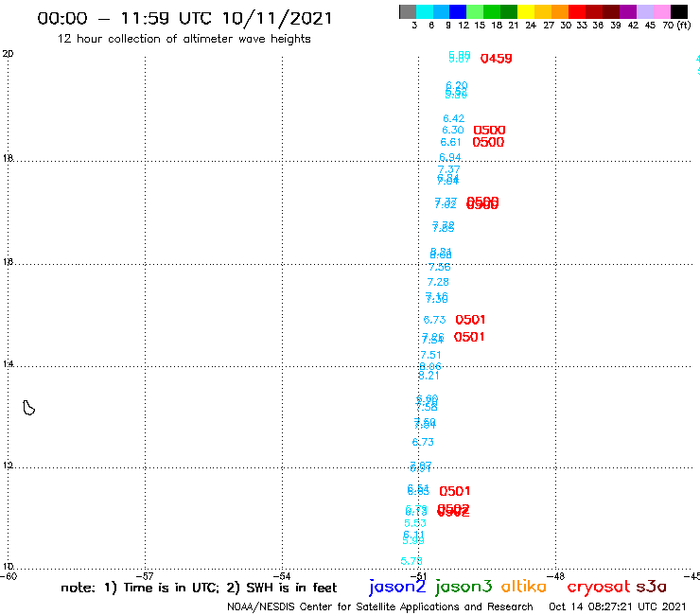Click the '20' latitude axis label
This screenshot has height=615, width=700.
[8, 54]
